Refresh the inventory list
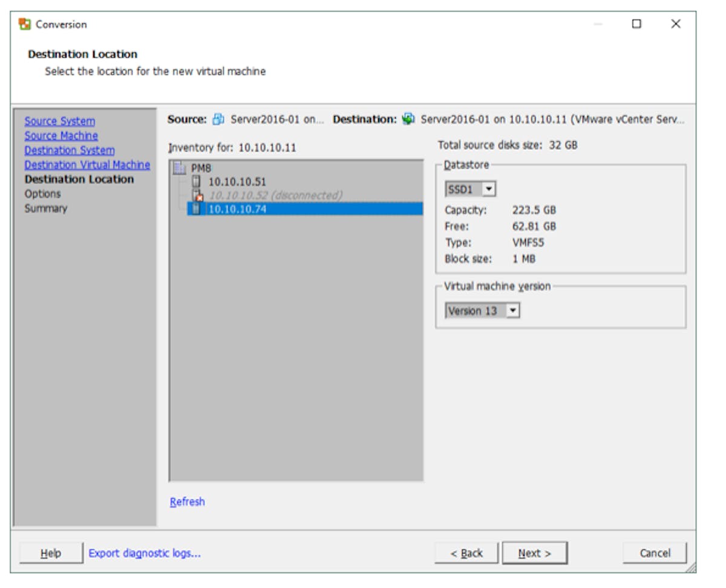This screenshot has height=588, width=726. (187, 501)
